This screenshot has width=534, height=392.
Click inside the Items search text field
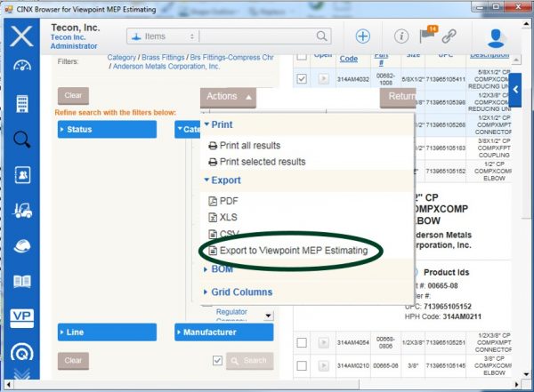(257, 36)
